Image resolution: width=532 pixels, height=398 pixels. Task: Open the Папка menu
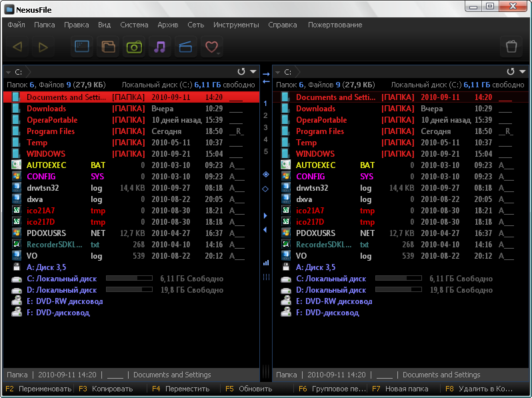(45, 25)
